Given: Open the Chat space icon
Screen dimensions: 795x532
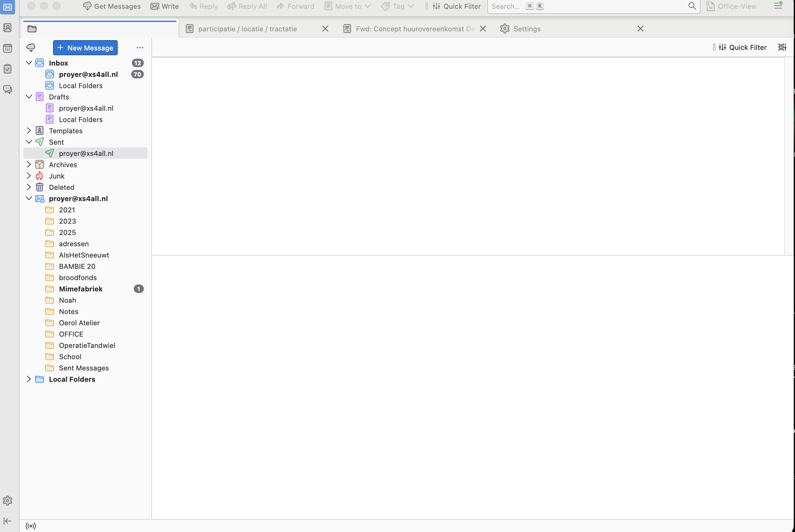Looking at the screenshot, I should pyautogui.click(x=8, y=90).
